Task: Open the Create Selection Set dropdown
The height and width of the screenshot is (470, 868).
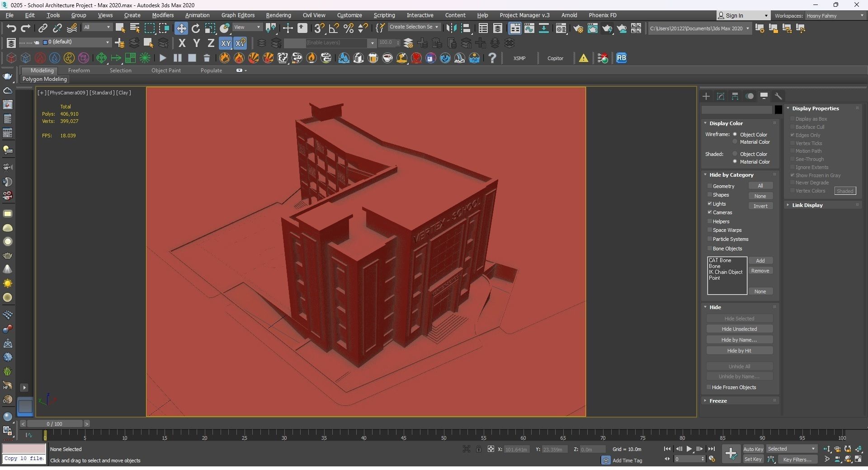Action: pos(414,27)
